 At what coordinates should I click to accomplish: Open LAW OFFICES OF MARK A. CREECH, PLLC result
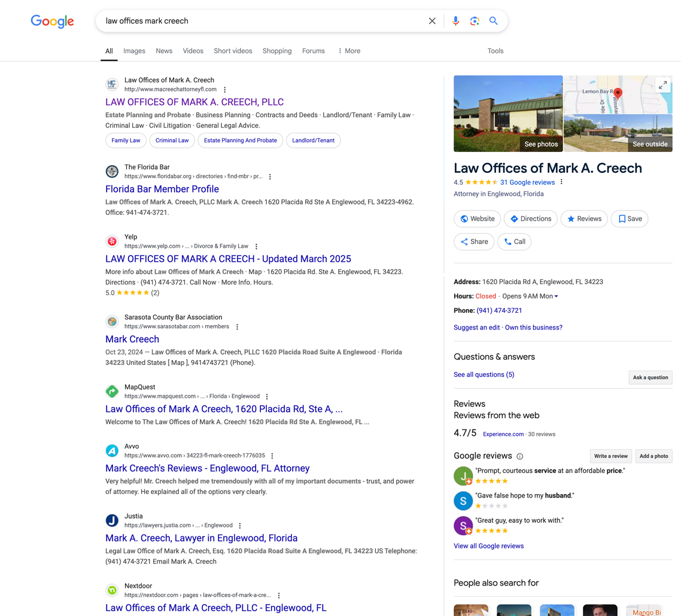point(194,102)
